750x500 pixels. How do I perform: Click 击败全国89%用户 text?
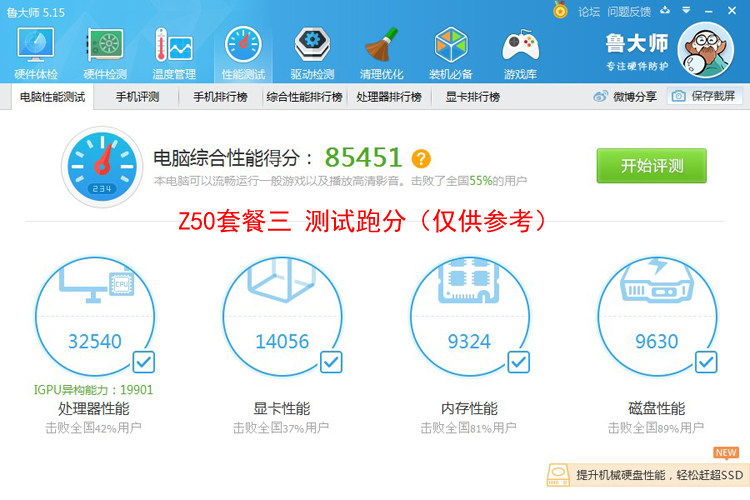656,428
